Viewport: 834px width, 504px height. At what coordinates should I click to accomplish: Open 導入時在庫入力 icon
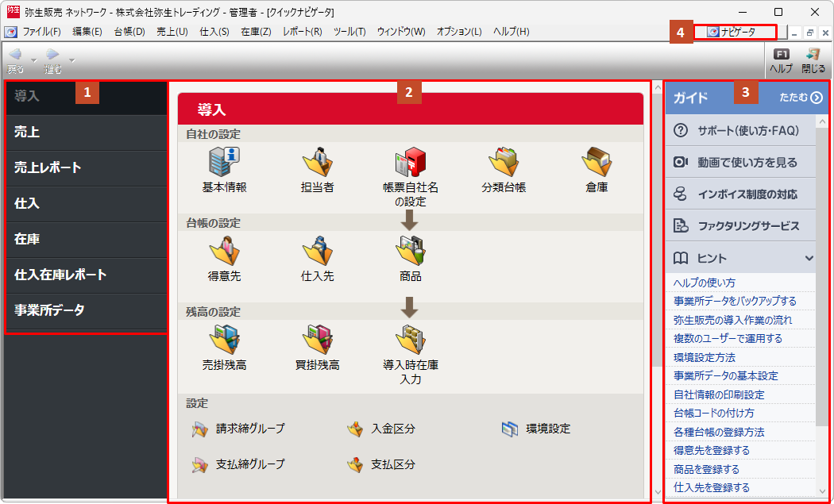pos(410,340)
